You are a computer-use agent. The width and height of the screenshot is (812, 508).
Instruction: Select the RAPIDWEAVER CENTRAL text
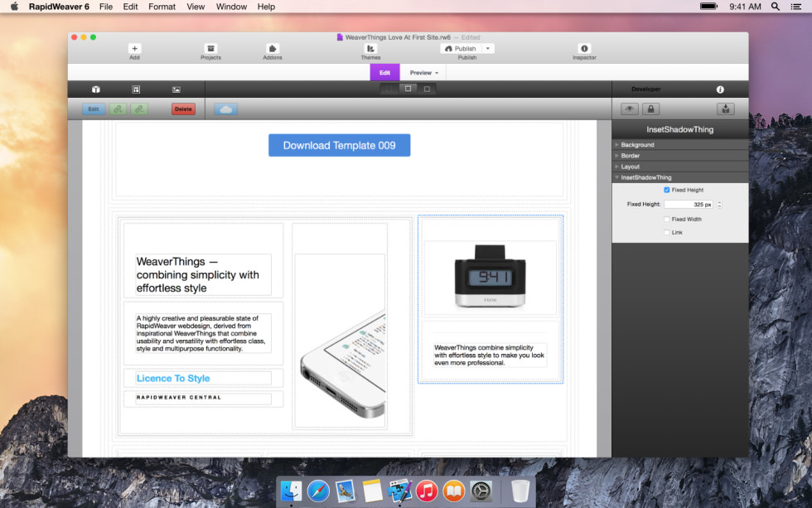(x=179, y=398)
